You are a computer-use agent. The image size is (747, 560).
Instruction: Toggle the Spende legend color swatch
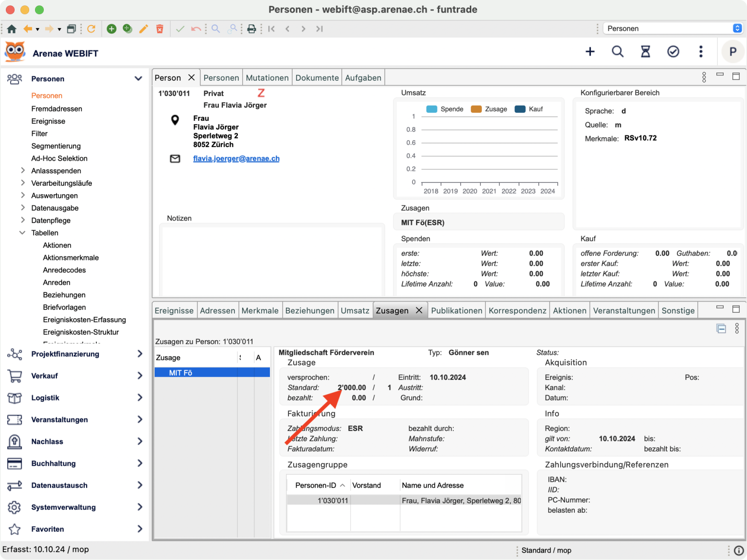click(431, 109)
